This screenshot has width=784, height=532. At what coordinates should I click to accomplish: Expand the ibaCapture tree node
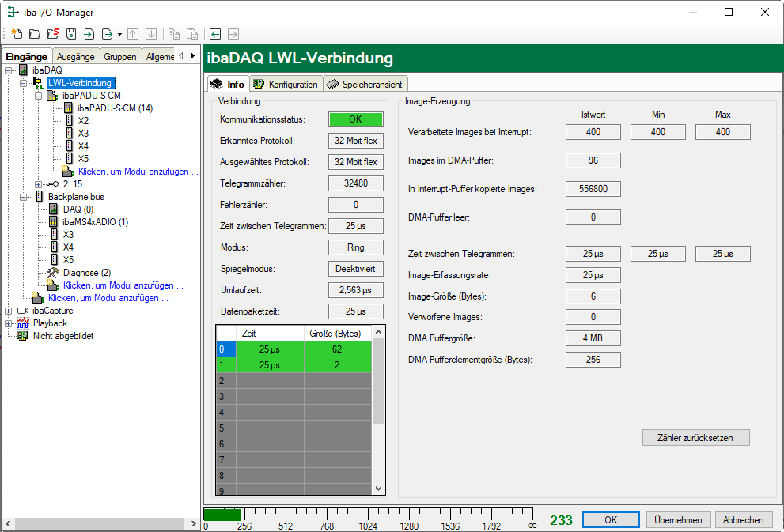point(9,311)
